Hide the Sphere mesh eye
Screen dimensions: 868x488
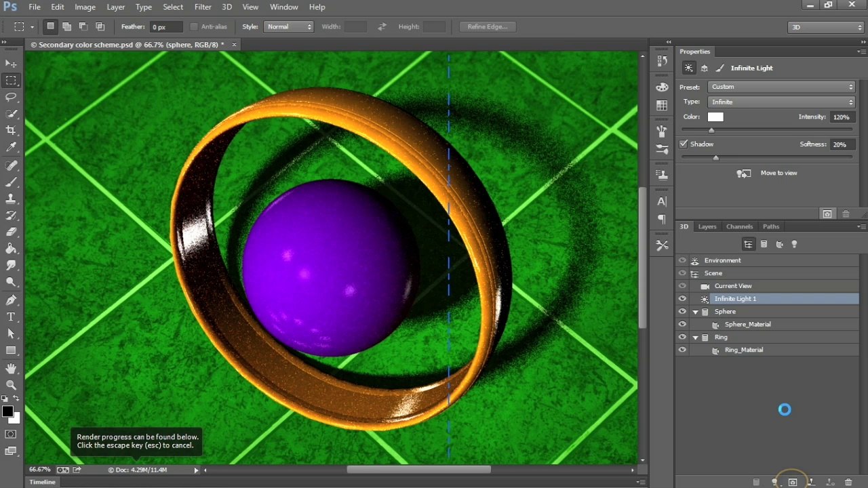tap(682, 312)
